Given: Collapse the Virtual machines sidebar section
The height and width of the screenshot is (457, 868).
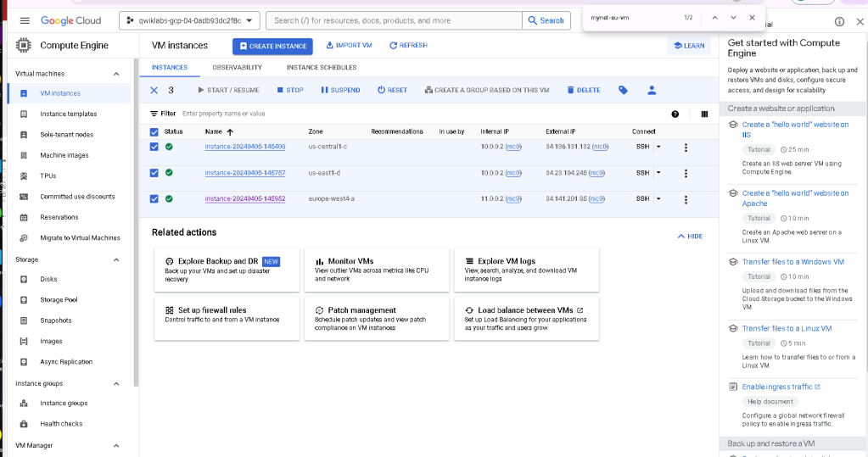Looking at the screenshot, I should [x=116, y=74].
